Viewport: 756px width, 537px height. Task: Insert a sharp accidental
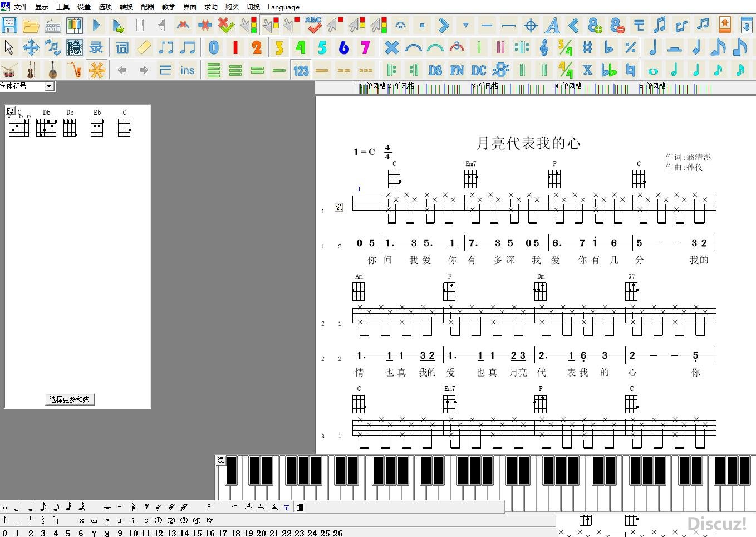pos(587,47)
